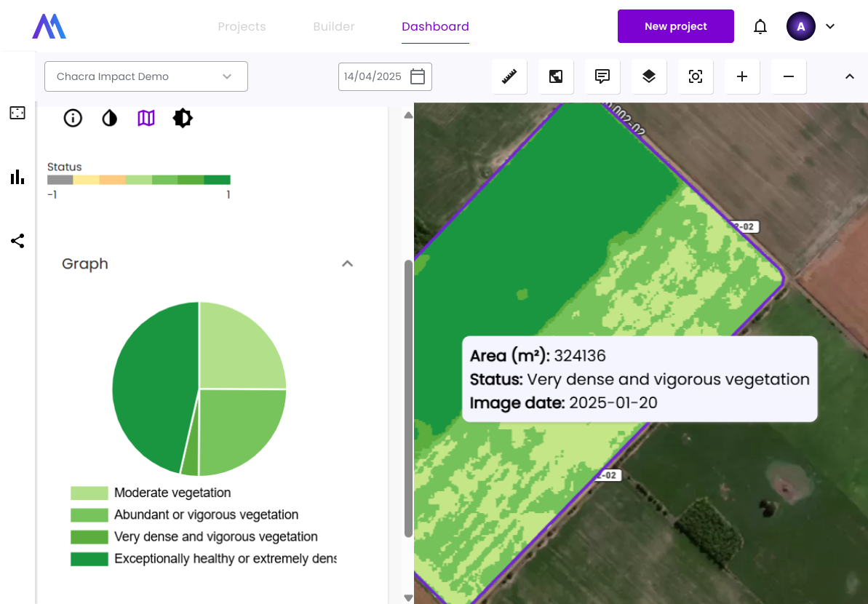Toggle layer opacity icon
The width and height of the screenshot is (868, 604).
(109, 118)
